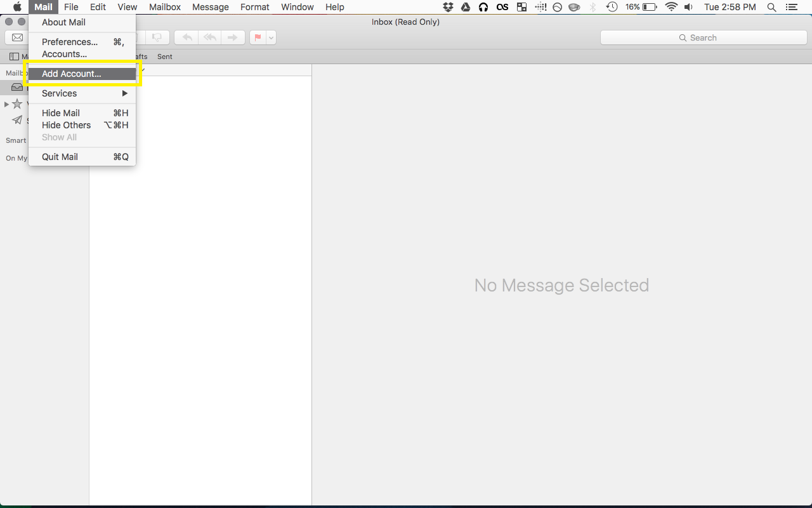Click the red Flag toolbar button
This screenshot has height=508, width=812.
point(258,37)
